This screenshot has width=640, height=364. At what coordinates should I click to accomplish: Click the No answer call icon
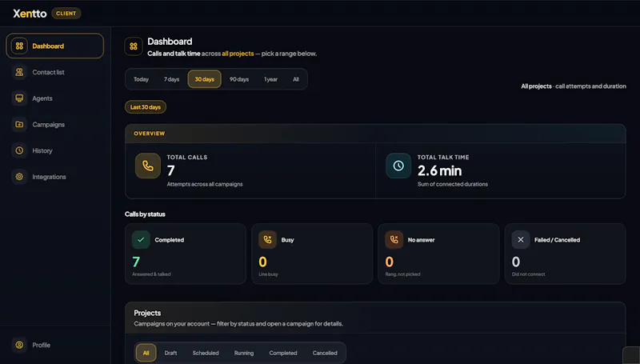coord(394,239)
